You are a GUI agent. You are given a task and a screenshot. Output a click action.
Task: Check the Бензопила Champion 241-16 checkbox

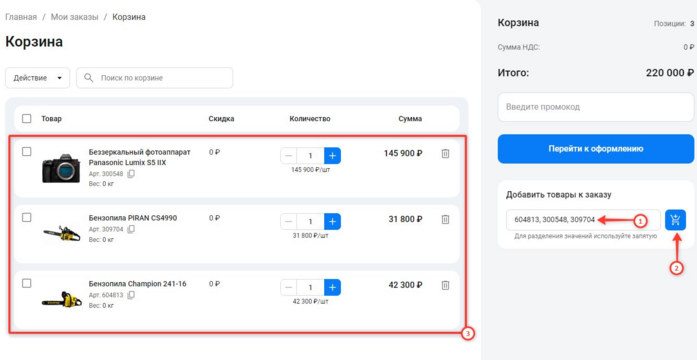click(27, 283)
